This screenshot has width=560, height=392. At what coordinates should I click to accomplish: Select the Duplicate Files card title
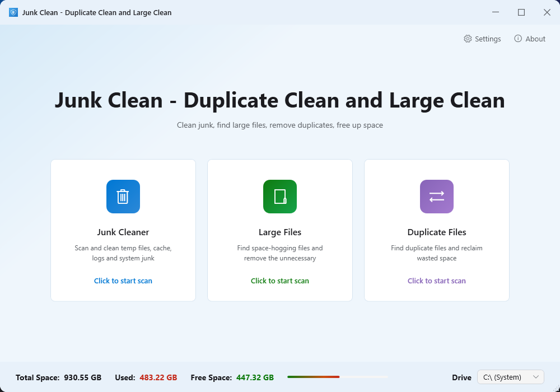tap(436, 232)
